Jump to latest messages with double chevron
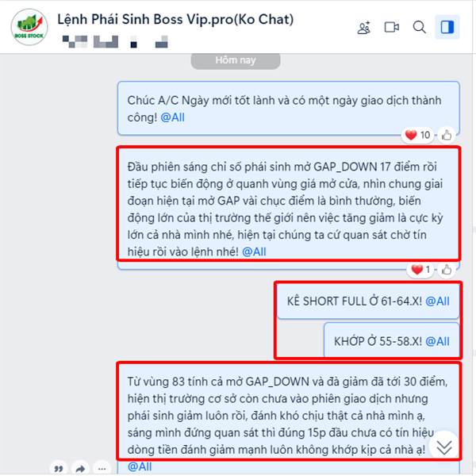Viewport: 476px width, 476px height. pyautogui.click(x=444, y=447)
